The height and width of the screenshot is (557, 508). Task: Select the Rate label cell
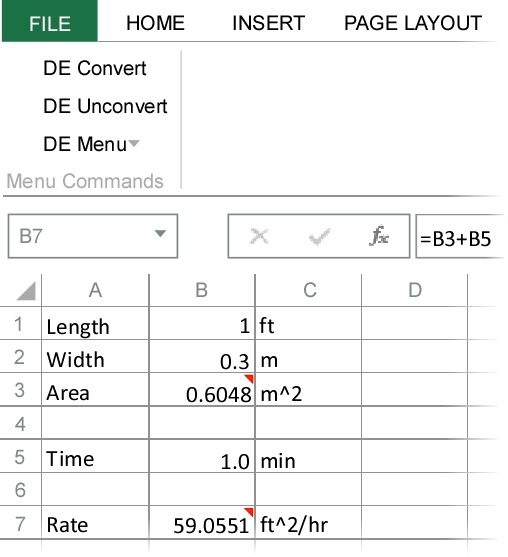(x=95, y=523)
